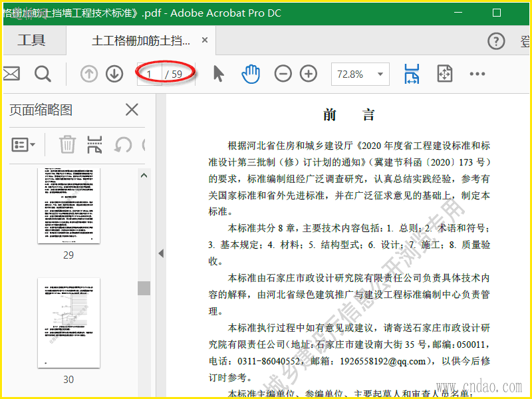Click the thumbnail panel page-layout icon

(x=94, y=144)
